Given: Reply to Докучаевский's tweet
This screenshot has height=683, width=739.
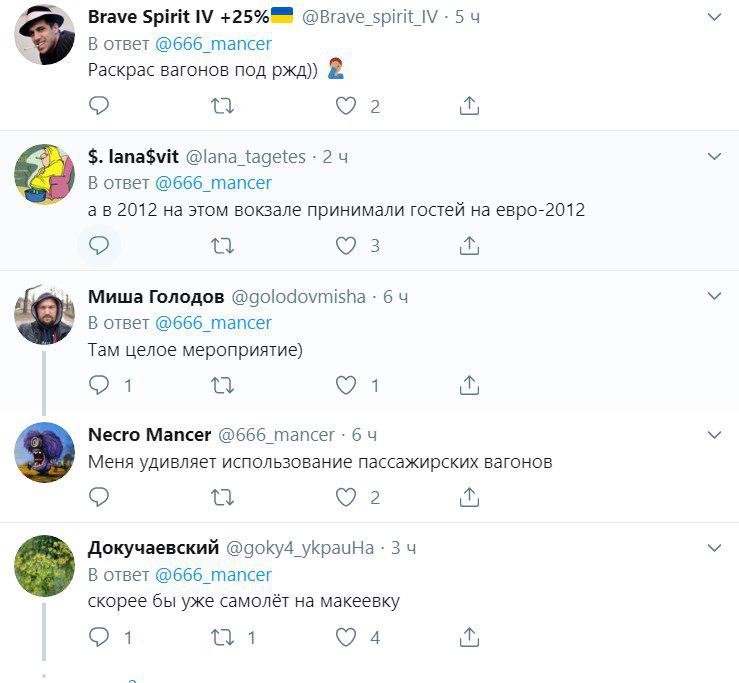Looking at the screenshot, I should pos(99,636).
